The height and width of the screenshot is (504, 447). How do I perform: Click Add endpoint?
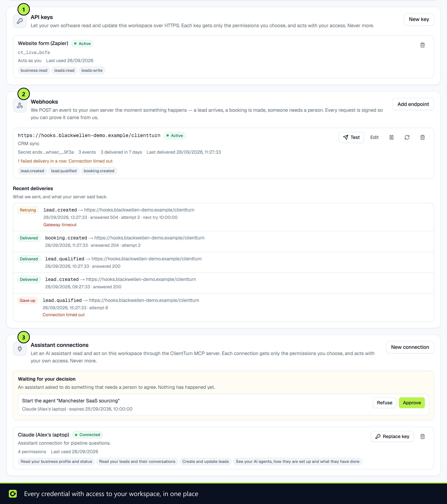(413, 104)
